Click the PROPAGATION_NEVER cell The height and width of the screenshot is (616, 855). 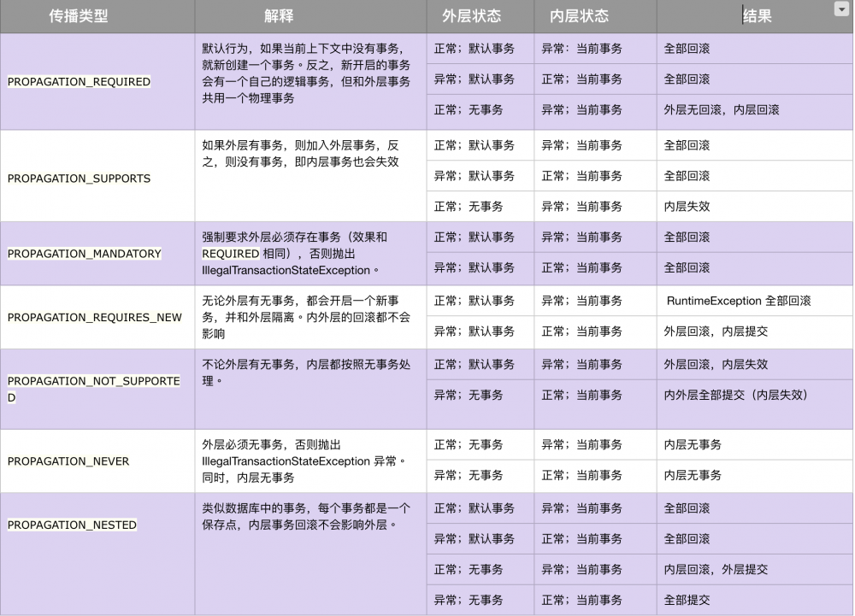(97, 461)
